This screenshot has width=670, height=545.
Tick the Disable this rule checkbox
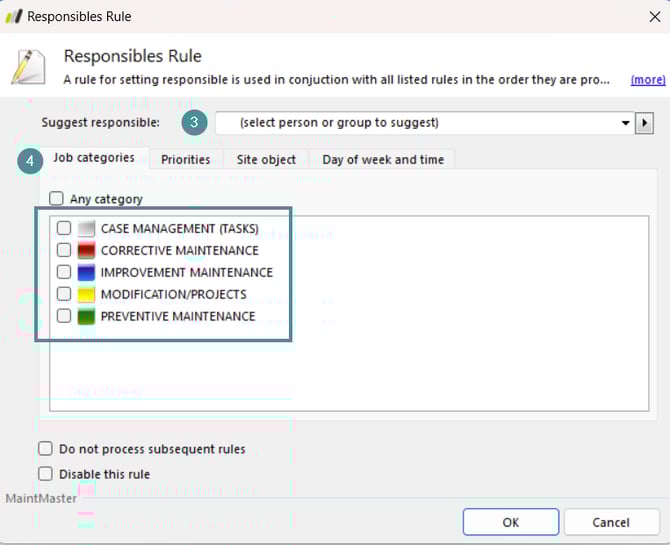[x=46, y=474]
